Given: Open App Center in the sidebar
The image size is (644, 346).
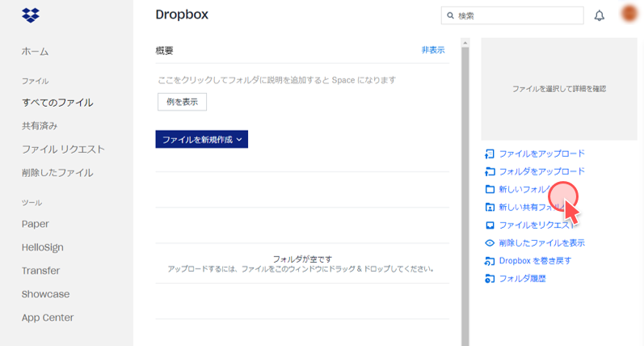Looking at the screenshot, I should [48, 318].
